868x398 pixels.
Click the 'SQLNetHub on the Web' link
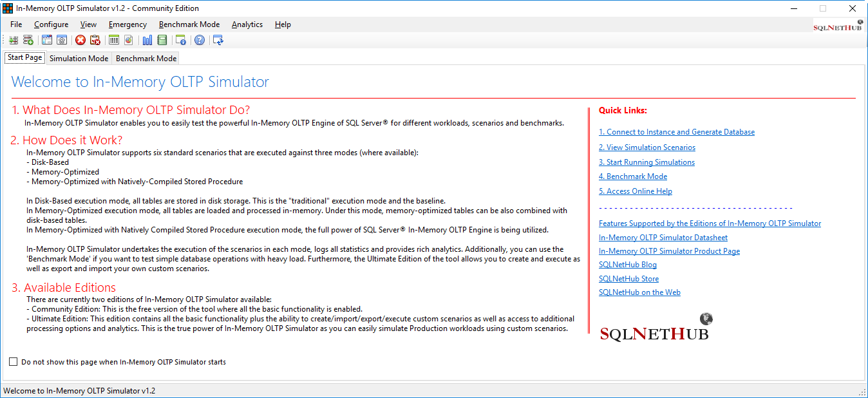[x=640, y=292]
